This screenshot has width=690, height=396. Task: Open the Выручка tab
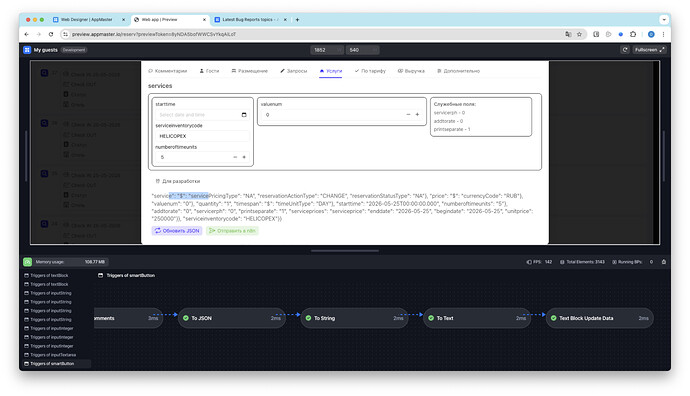click(x=411, y=71)
